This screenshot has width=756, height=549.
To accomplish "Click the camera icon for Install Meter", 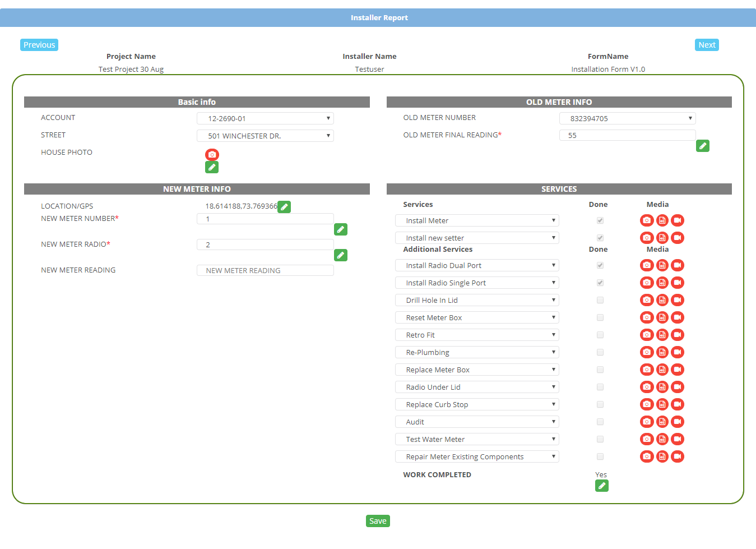I will pyautogui.click(x=647, y=220).
